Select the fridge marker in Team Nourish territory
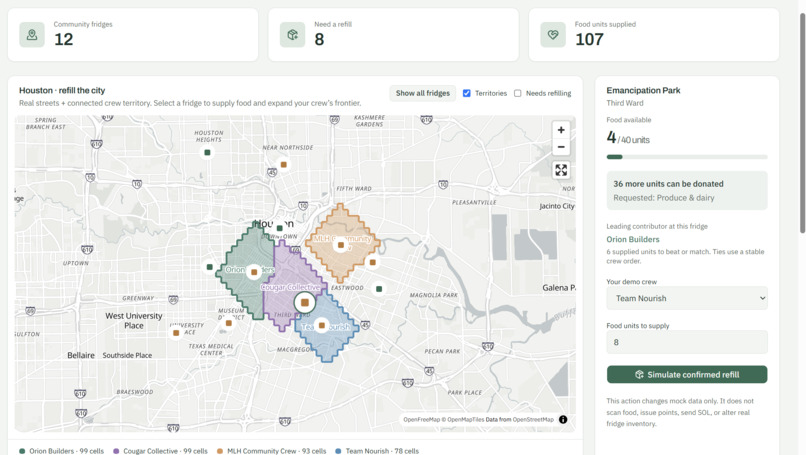Image resolution: width=806 pixels, height=455 pixels. pyautogui.click(x=322, y=325)
